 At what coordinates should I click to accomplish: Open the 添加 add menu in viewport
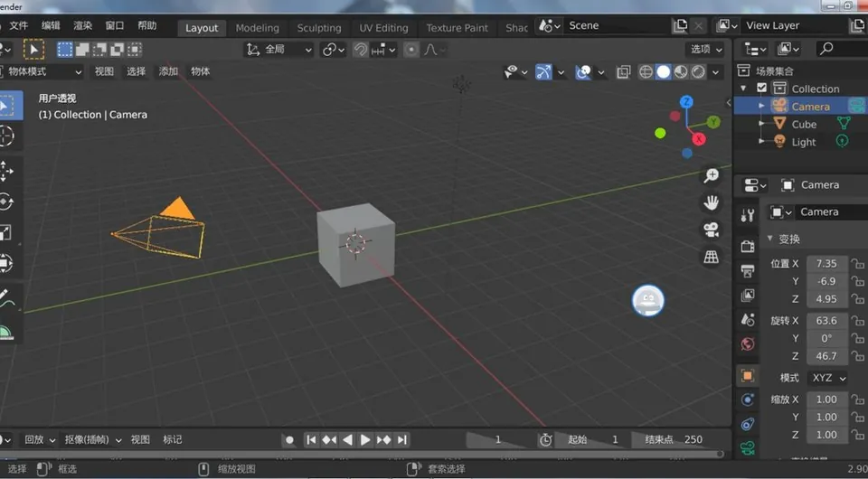point(168,71)
